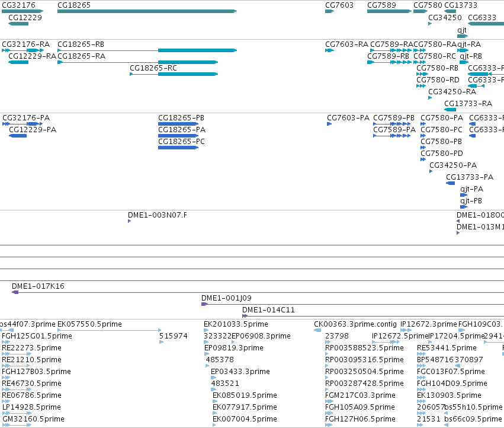504x428 pixels.
Task: Select transcript CG13733-RA
Action: (450, 110)
